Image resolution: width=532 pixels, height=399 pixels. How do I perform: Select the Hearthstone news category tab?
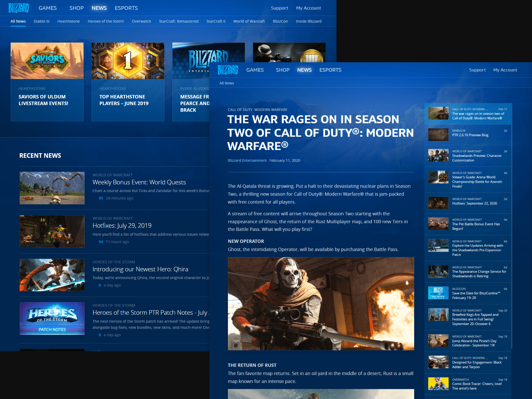coord(68,21)
